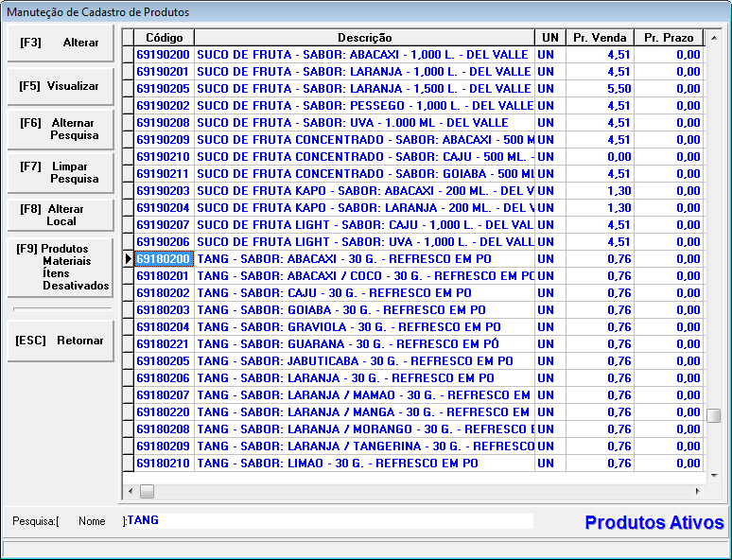Screen dimensions: 732x560
Task: Click the Pr. Prazo column header
Action: click(x=668, y=38)
